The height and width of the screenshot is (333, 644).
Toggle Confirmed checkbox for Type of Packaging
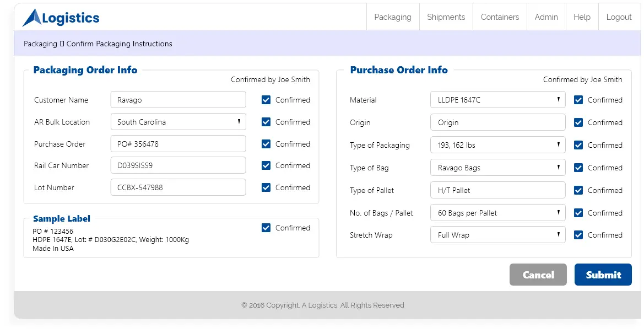coord(578,145)
